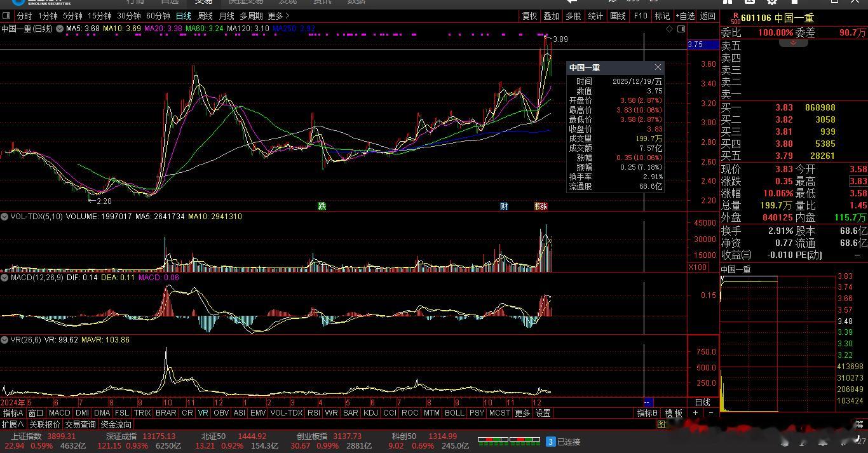Viewport: 868px width, 453px height.
Task: Click the plus zoom icon next to 模板
Action: 695,413
